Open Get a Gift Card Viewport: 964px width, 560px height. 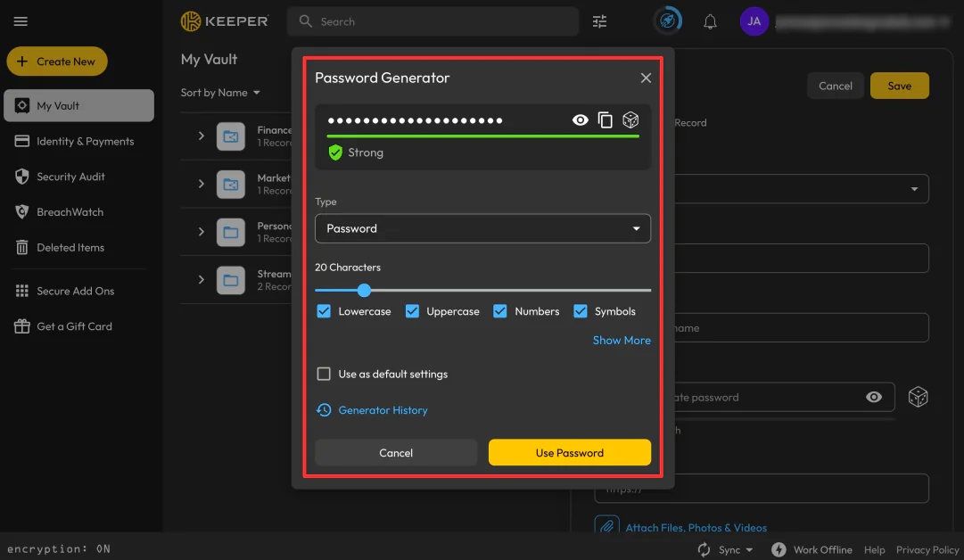(63, 326)
